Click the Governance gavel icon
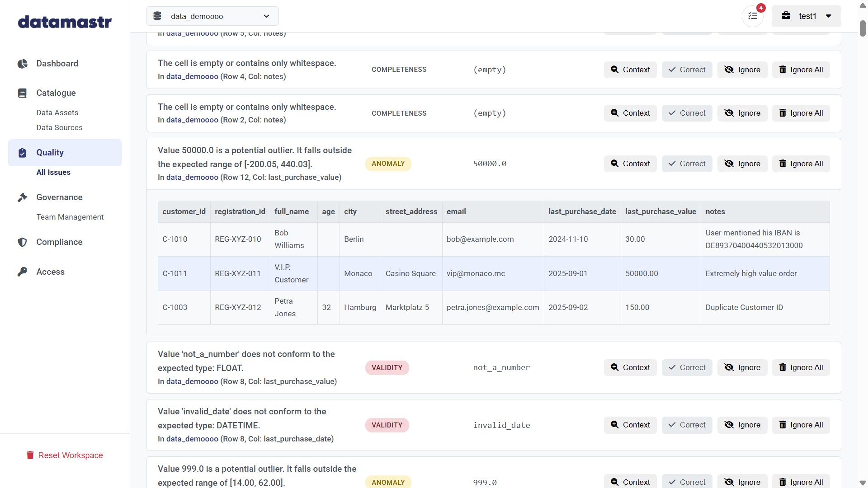 (22, 197)
